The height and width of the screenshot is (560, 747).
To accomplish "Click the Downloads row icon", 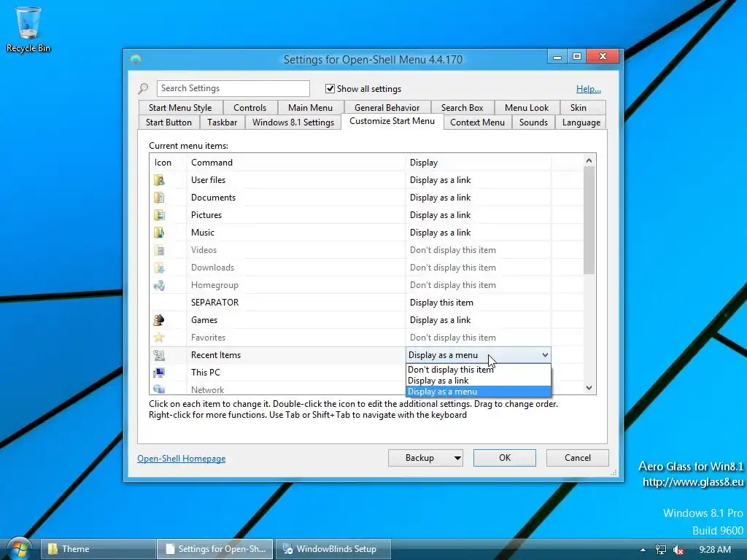I will 159,268.
